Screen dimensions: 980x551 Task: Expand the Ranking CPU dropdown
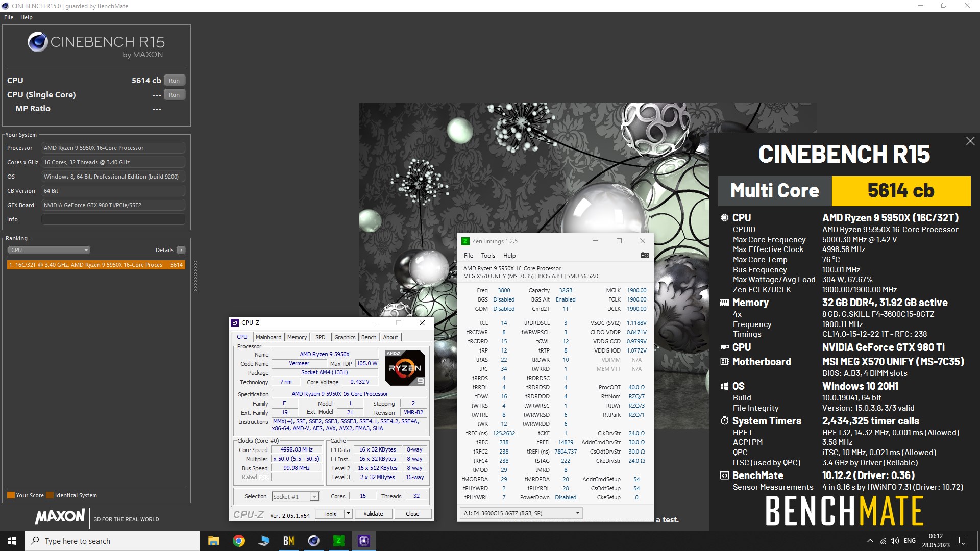[49, 250]
